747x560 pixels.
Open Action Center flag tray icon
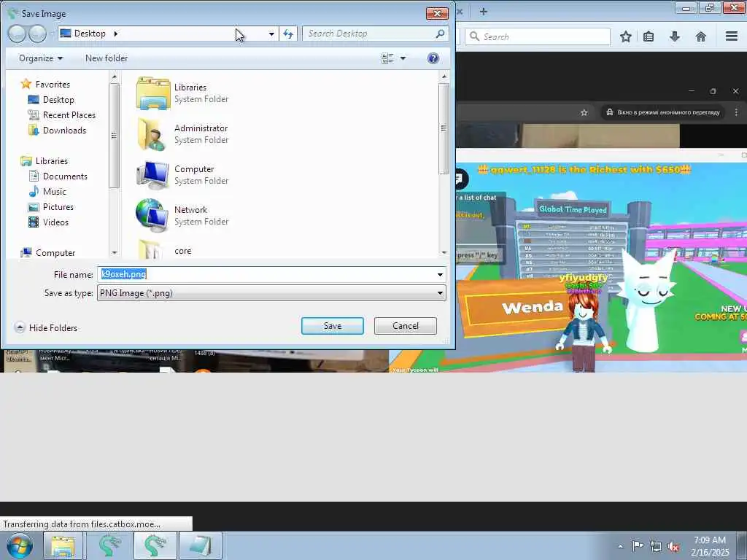click(638, 545)
